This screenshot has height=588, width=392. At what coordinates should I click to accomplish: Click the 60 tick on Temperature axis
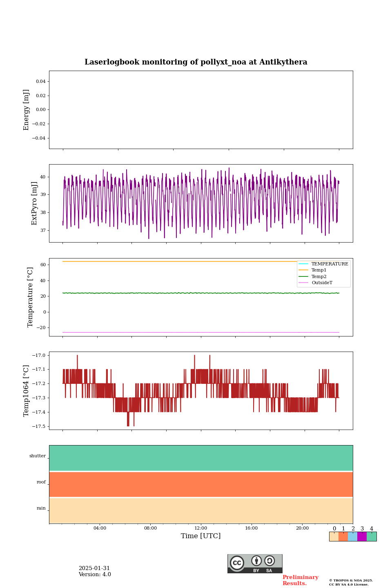[43, 265]
